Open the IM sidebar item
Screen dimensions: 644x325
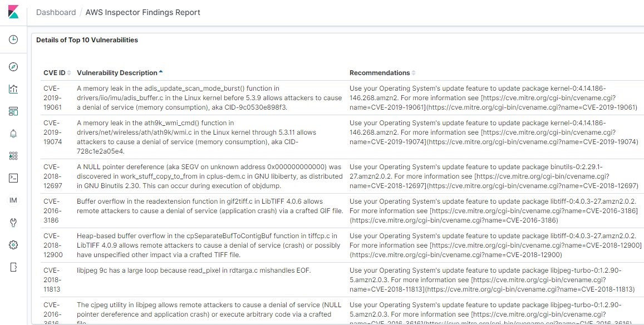13,200
